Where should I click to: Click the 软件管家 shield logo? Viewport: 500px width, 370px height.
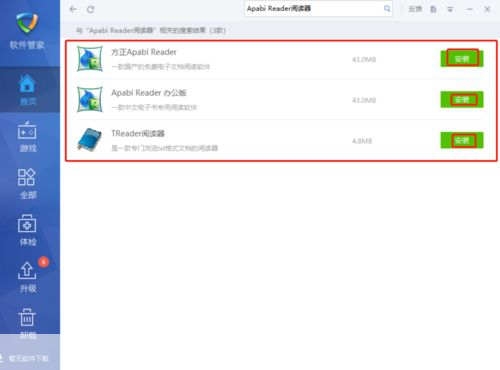[27, 23]
